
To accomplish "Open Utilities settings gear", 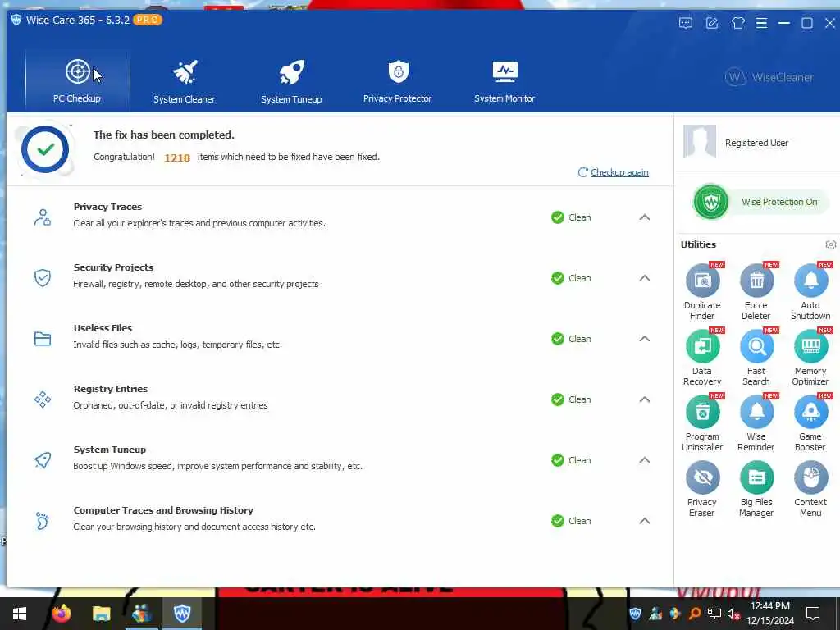I will (x=830, y=244).
